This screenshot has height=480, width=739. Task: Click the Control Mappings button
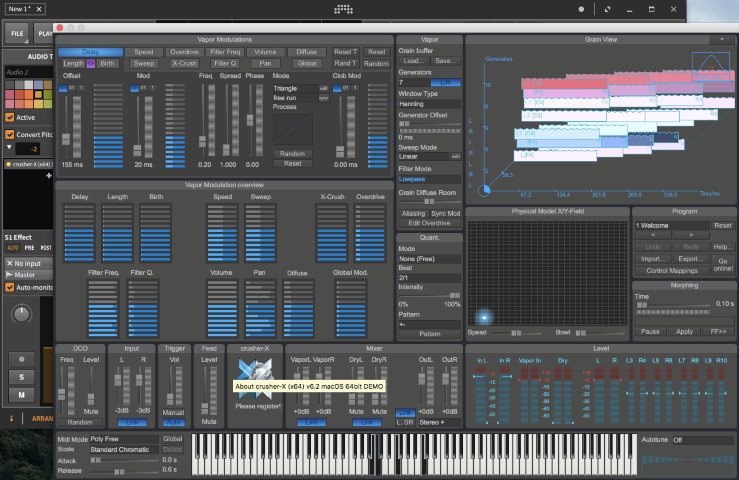click(672, 271)
